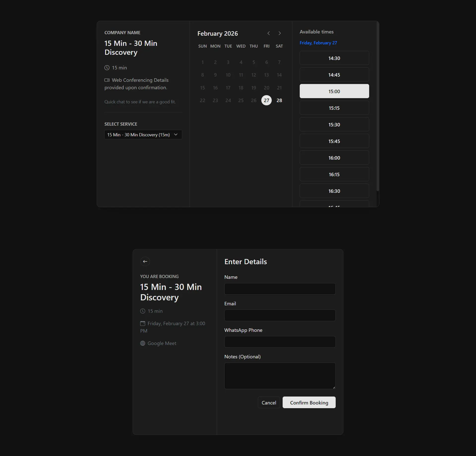Select the 15:45 time slot
This screenshot has height=456, width=476.
coord(334,141)
